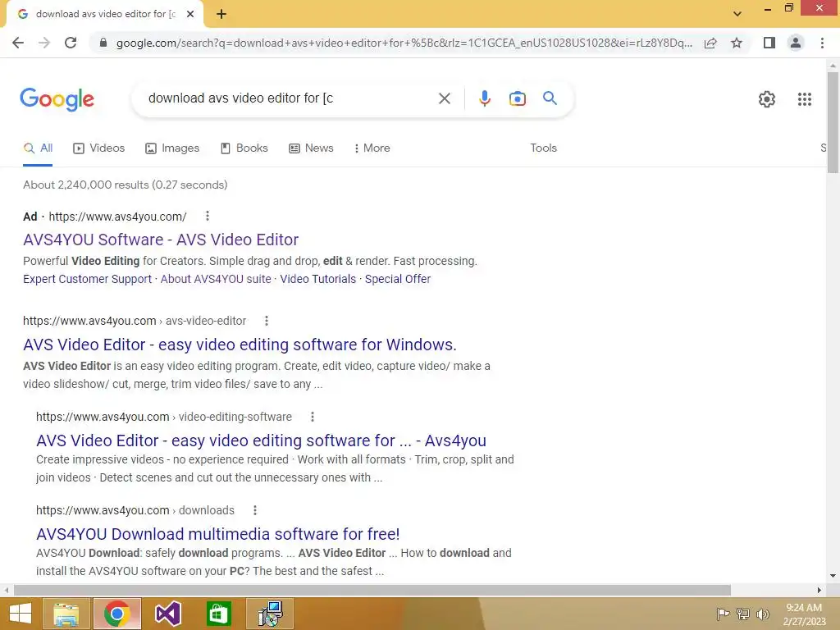Start voice search with microphone
Screen dimensions: 840x630
click(x=485, y=98)
